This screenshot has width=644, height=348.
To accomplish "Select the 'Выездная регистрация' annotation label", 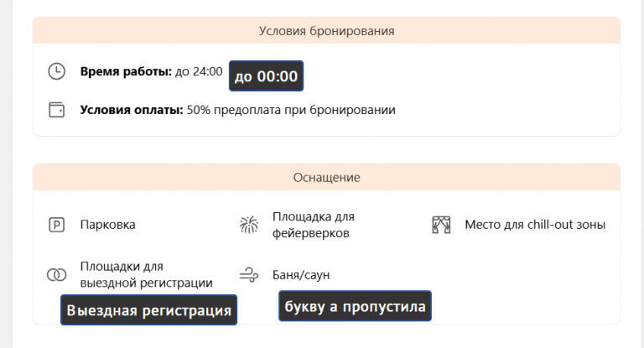I will point(148,309).
